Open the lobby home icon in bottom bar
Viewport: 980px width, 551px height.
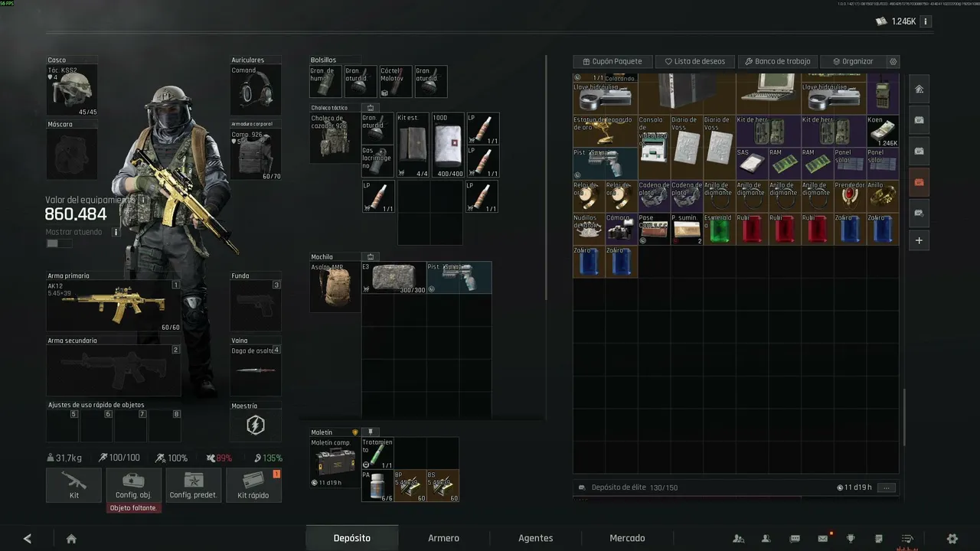[x=71, y=539]
